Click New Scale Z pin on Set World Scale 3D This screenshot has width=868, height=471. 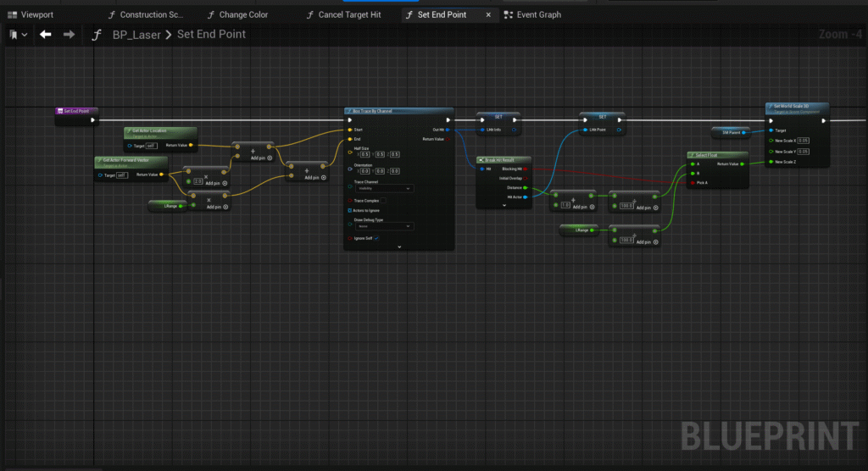[x=771, y=162]
